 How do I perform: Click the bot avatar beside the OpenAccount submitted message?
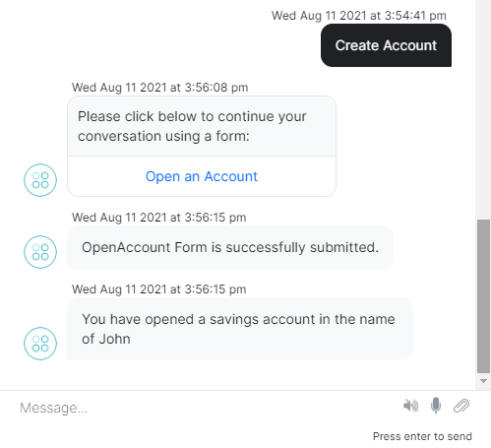40,252
